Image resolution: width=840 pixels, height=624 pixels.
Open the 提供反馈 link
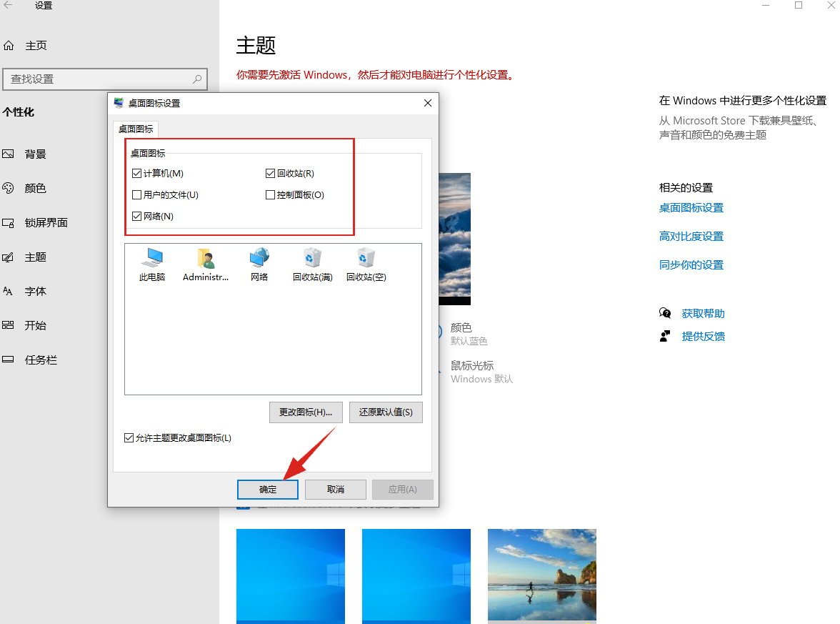pos(703,337)
